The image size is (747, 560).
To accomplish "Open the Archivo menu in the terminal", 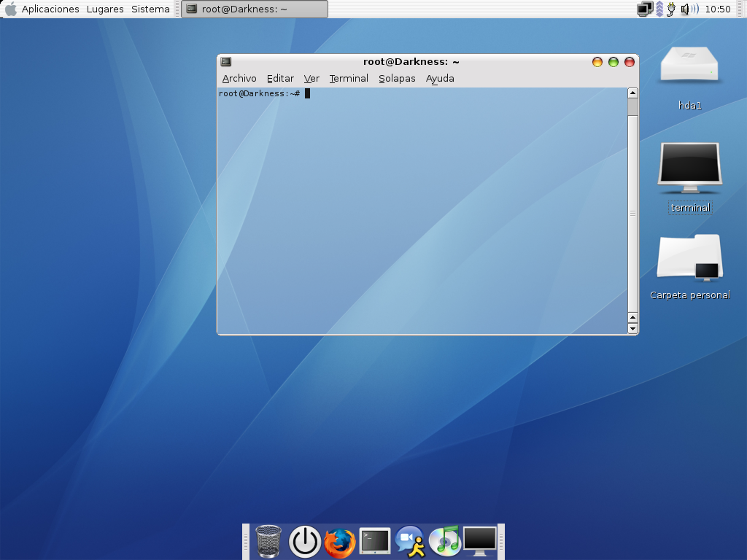I will [x=239, y=79].
